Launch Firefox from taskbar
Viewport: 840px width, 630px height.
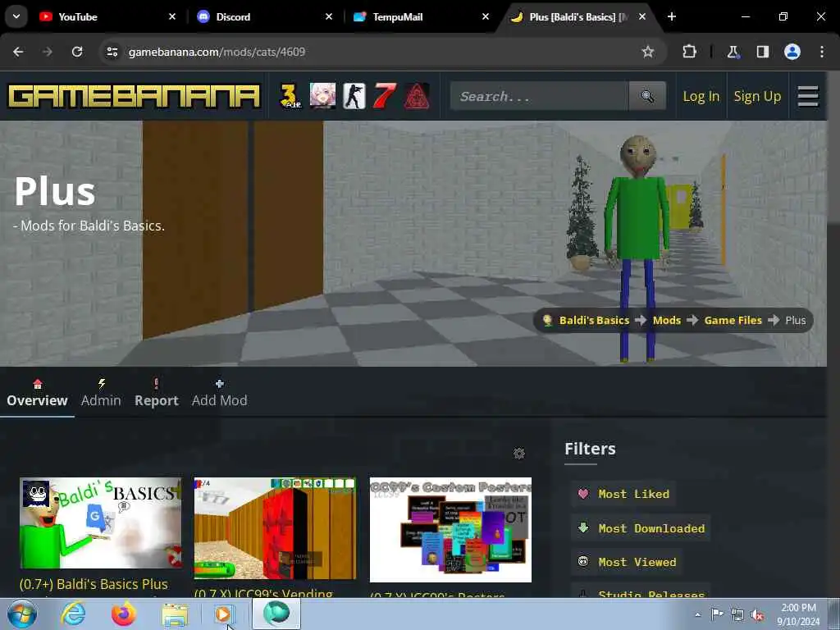tap(124, 614)
